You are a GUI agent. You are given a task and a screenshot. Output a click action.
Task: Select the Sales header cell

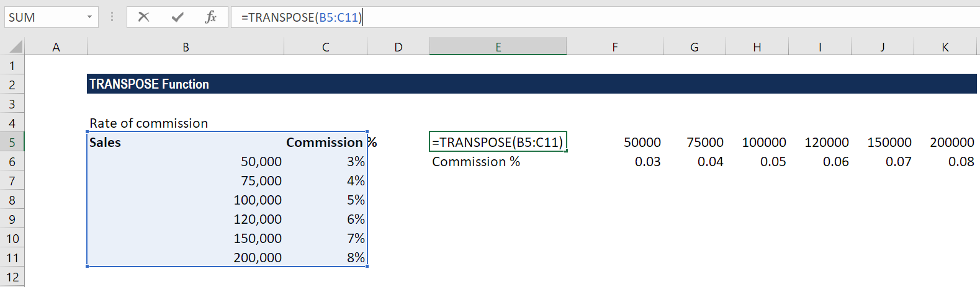point(186,142)
